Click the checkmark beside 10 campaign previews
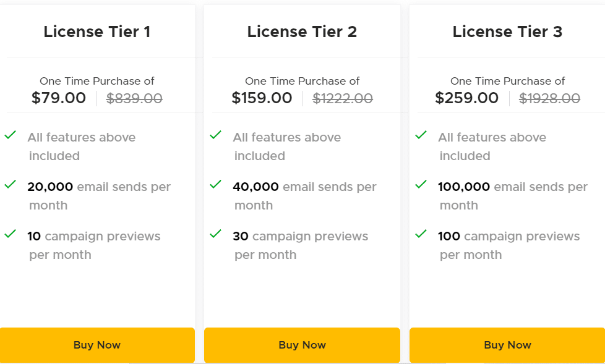The height and width of the screenshot is (364, 605). click(11, 233)
